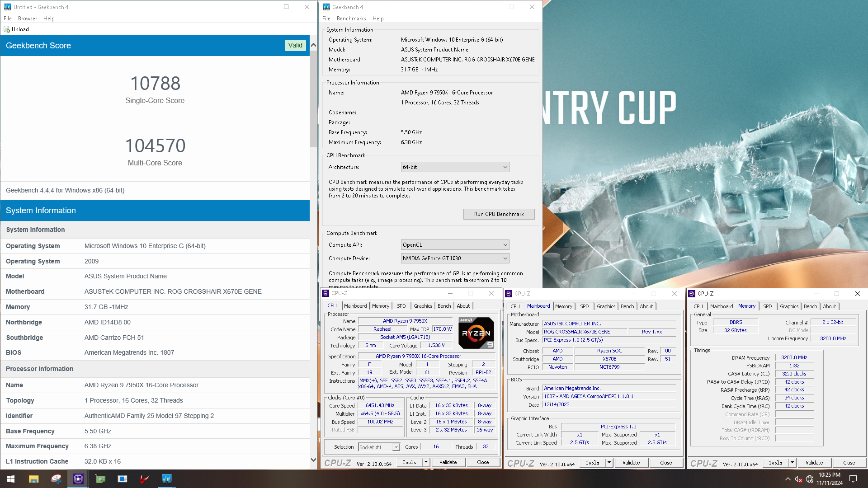Click the Upload button in the results window
868x488 pixels.
pyautogui.click(x=17, y=29)
